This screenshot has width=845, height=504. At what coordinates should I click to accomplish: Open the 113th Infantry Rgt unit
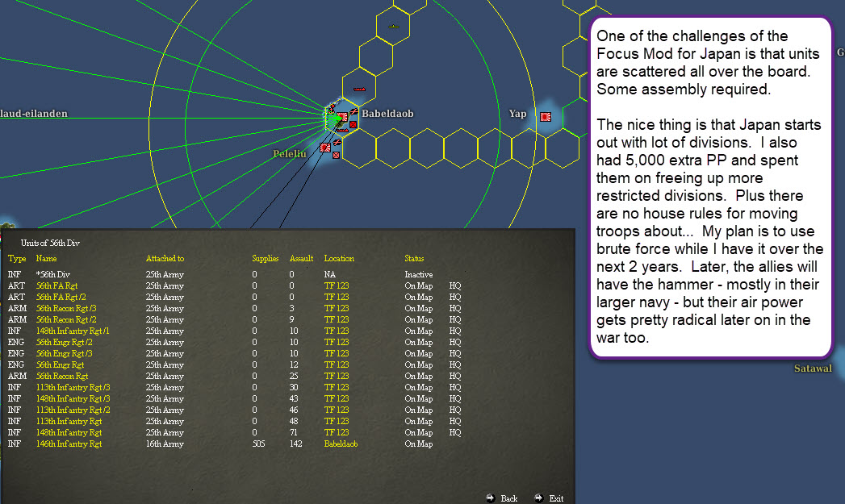pos(69,422)
